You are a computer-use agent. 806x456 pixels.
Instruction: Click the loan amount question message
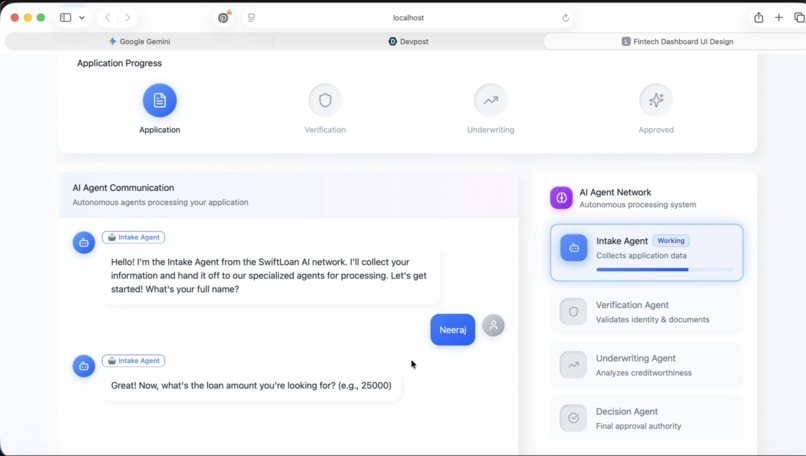[251, 386]
